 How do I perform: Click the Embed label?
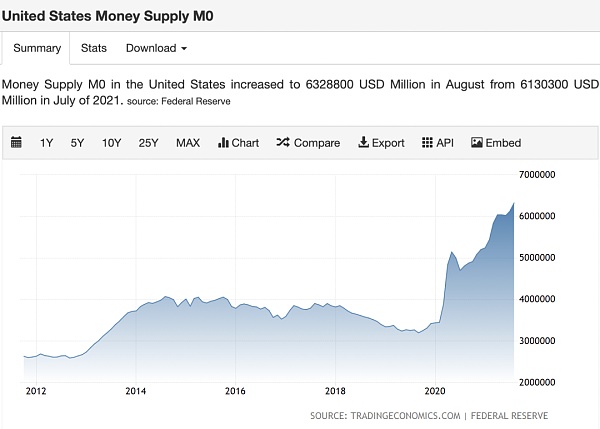[503, 143]
